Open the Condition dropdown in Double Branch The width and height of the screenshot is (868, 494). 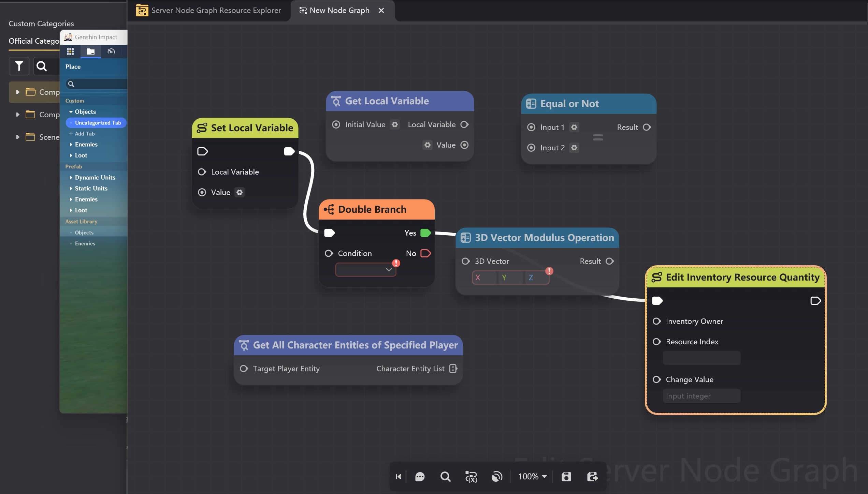(365, 270)
